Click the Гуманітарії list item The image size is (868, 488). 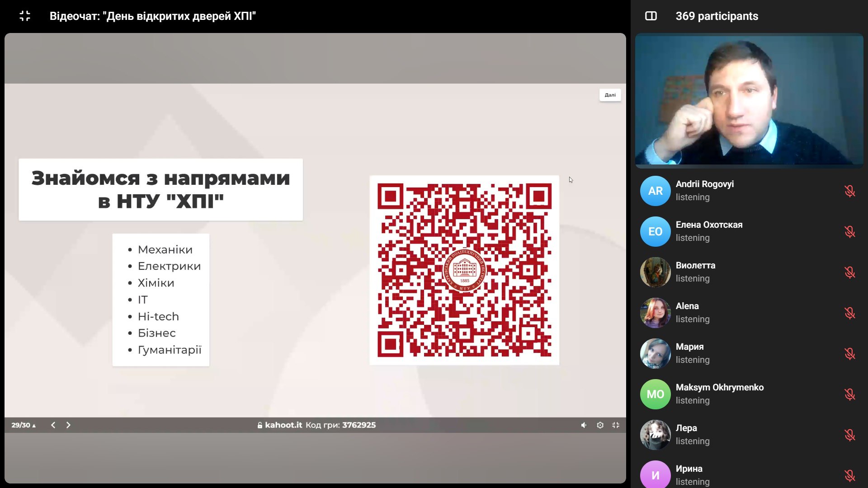170,350
